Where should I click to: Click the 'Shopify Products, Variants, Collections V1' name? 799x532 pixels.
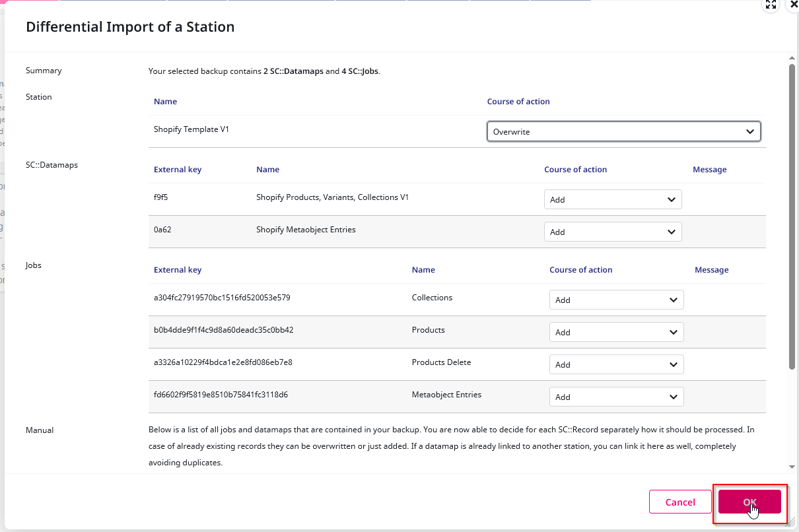coord(332,197)
